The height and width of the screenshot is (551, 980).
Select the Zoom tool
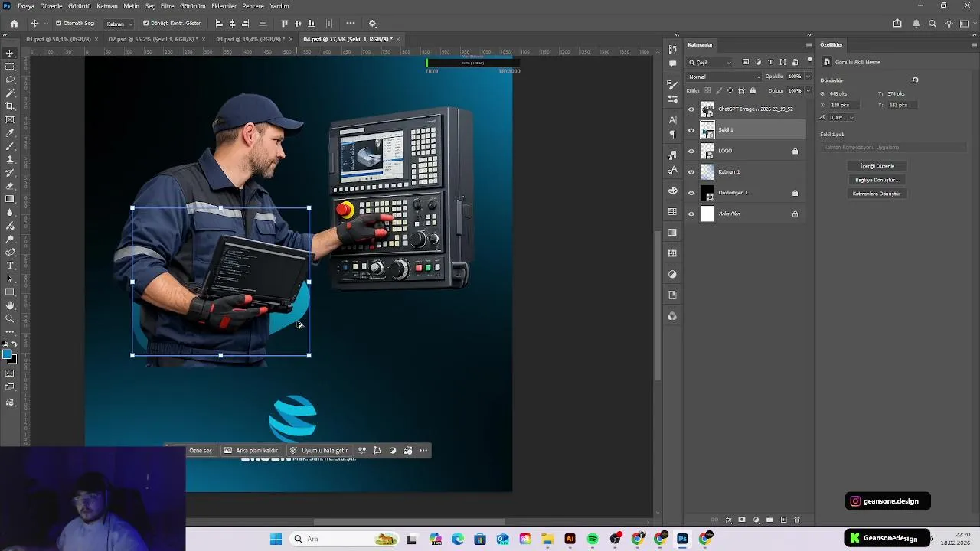point(10,318)
